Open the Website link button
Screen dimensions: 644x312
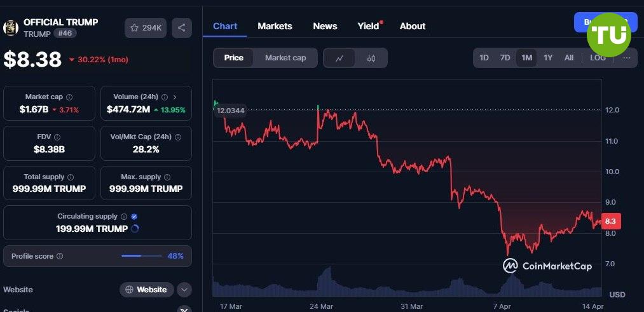point(147,290)
